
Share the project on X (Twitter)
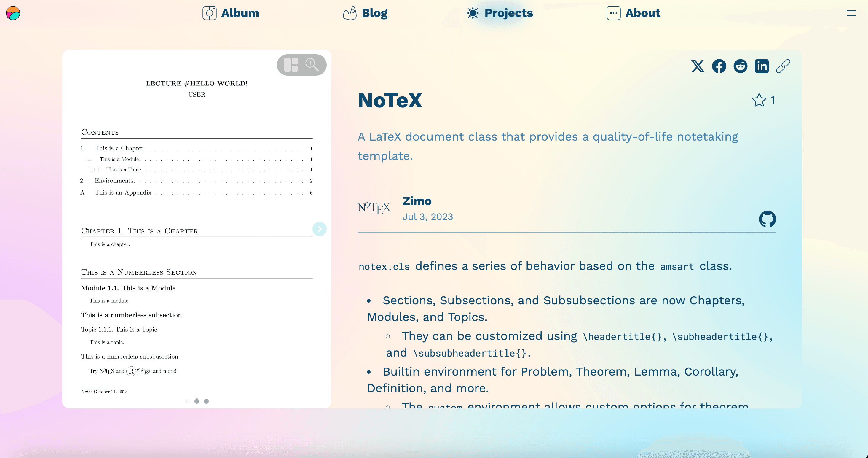pyautogui.click(x=698, y=66)
